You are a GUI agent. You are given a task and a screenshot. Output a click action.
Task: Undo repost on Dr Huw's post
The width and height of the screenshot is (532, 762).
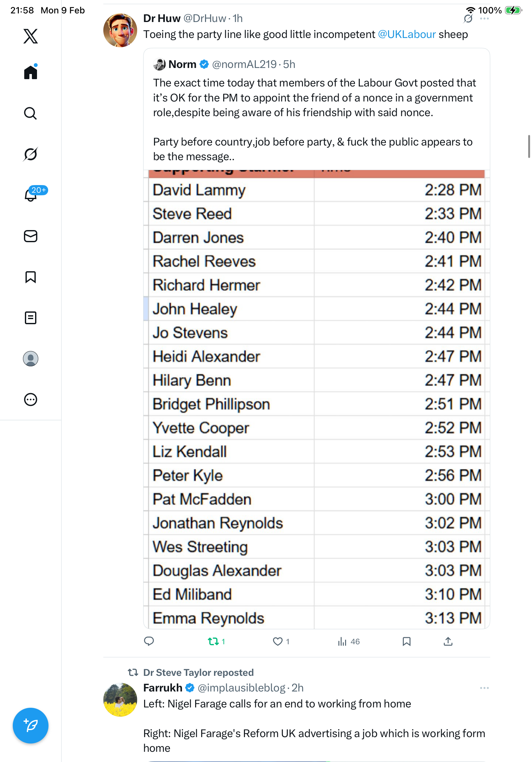click(x=213, y=641)
